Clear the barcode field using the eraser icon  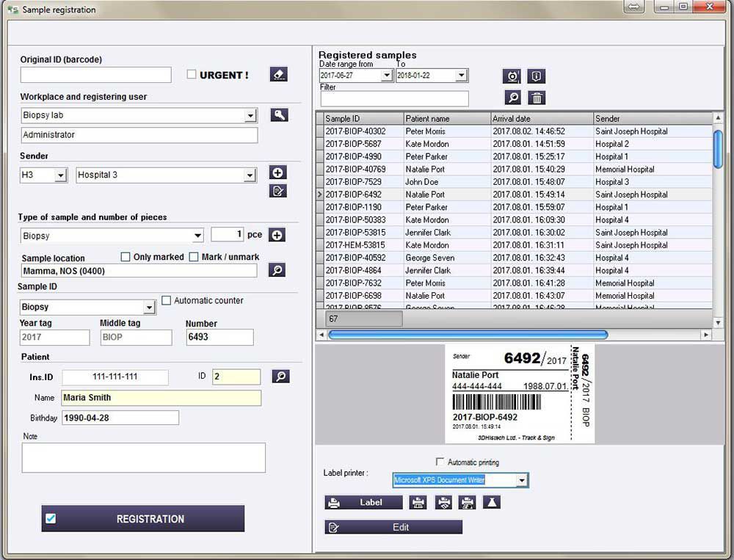tap(278, 74)
